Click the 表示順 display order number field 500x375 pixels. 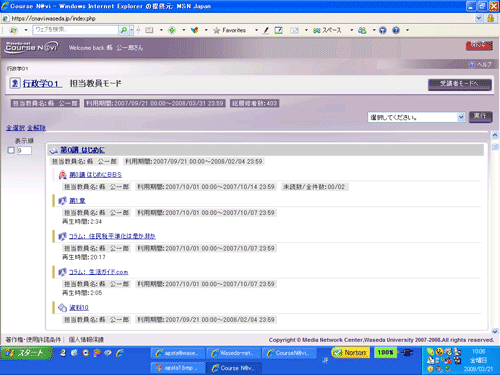[24, 151]
